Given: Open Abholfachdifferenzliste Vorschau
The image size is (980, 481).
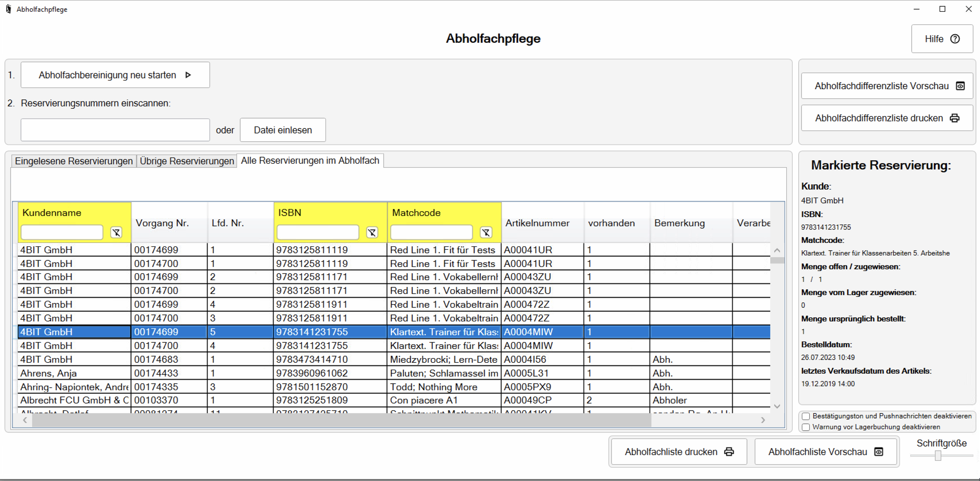Looking at the screenshot, I should coord(887,86).
